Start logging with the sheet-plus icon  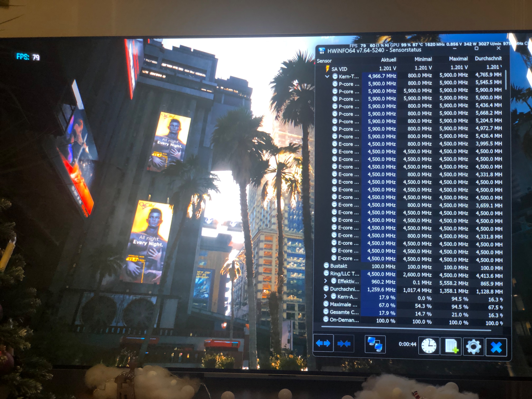click(x=451, y=346)
